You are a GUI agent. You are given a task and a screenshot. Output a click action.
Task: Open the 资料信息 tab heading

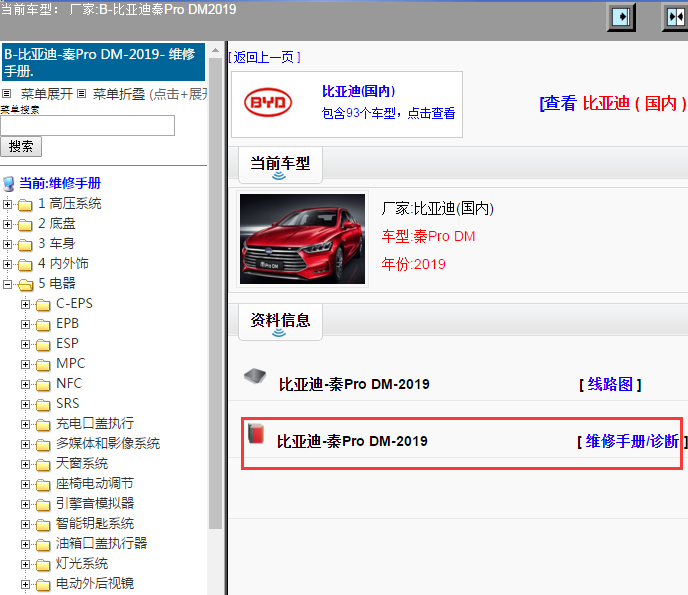tap(280, 322)
